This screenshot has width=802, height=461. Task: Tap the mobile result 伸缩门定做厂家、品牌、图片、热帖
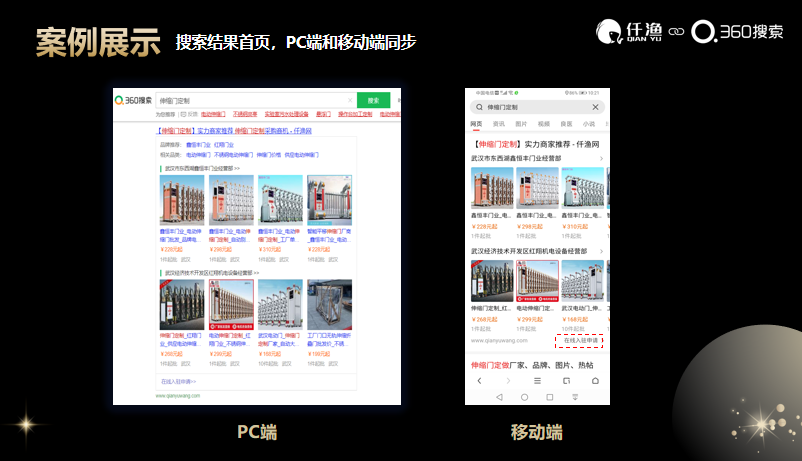pos(532,365)
